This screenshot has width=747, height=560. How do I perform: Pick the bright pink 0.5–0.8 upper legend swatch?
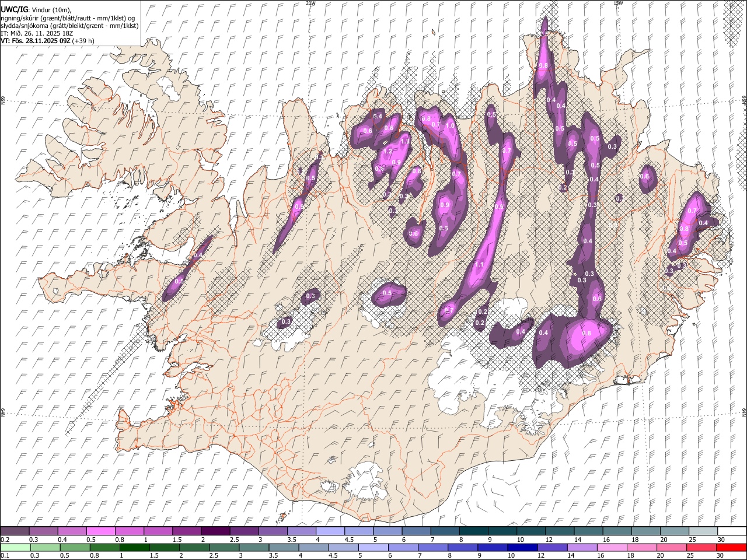102,531
